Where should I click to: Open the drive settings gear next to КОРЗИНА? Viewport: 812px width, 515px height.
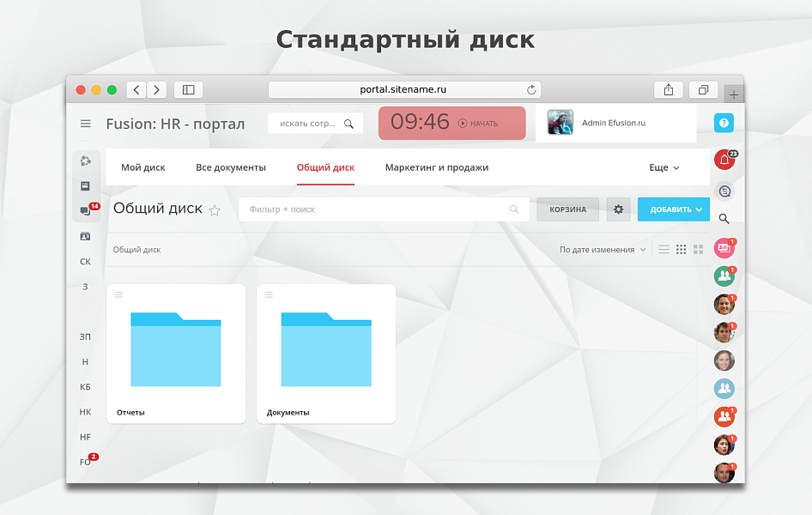(x=618, y=209)
